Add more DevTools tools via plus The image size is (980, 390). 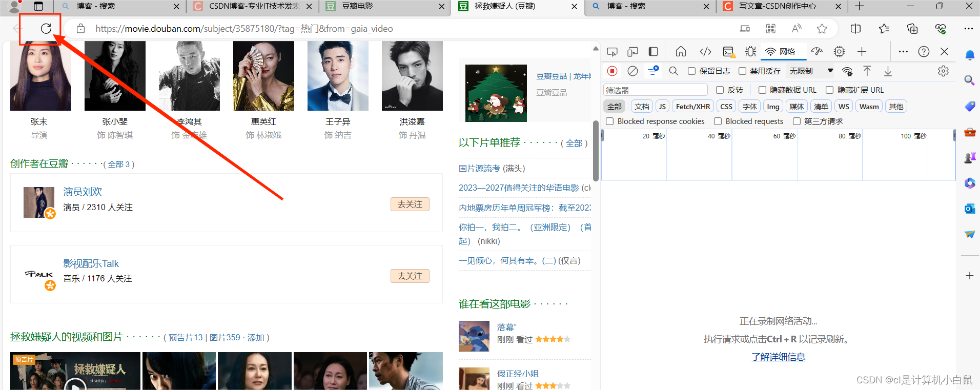[x=862, y=51]
